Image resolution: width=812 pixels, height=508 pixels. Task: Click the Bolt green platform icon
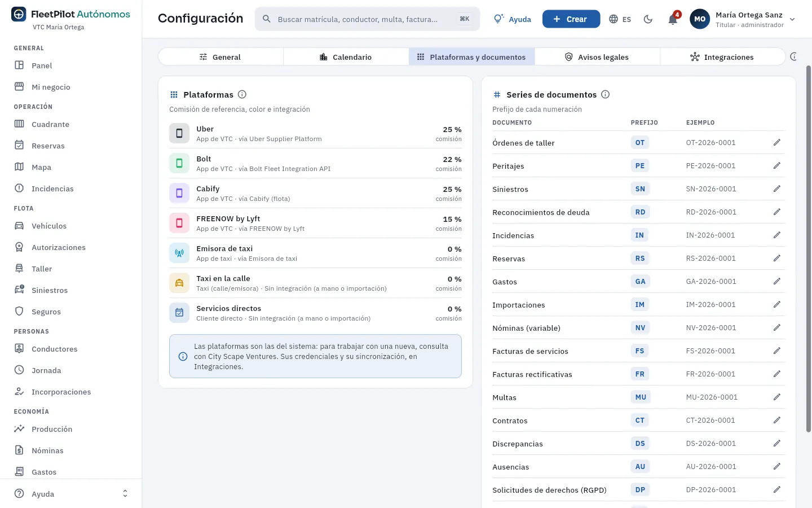[179, 163]
